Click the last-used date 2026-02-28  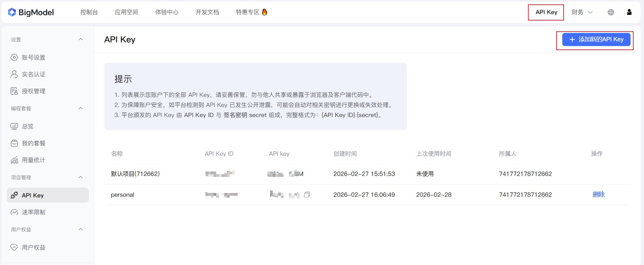[434, 195]
